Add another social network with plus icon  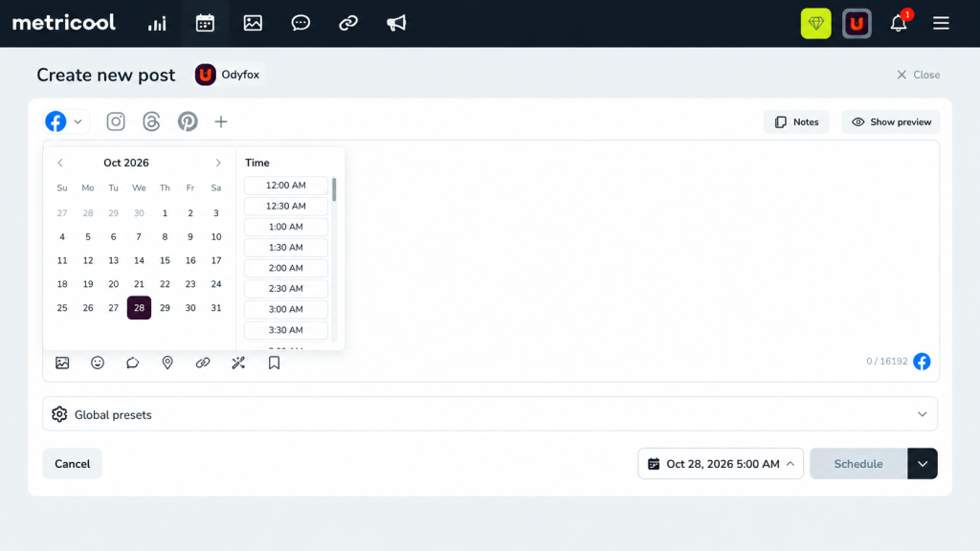click(221, 121)
